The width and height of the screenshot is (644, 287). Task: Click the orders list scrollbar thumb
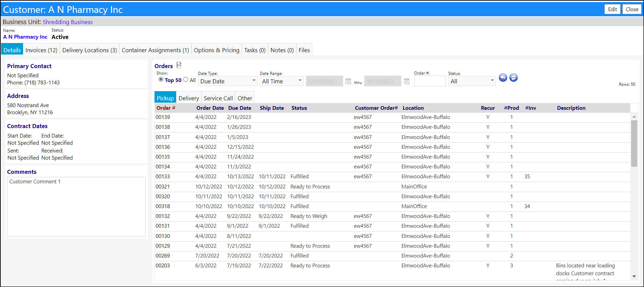click(634, 143)
